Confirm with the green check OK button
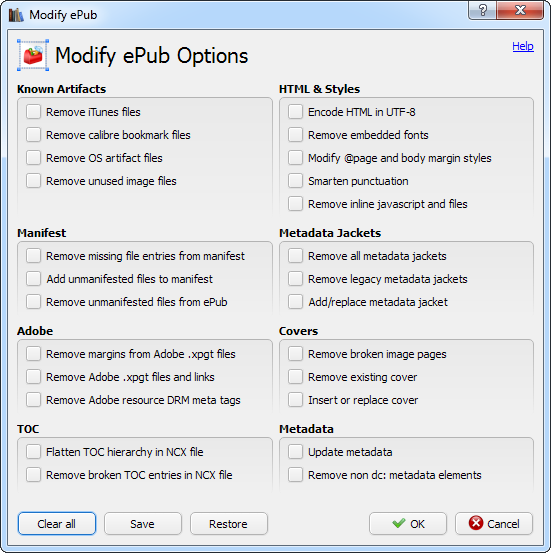Image resolution: width=551 pixels, height=553 pixels. pos(408,524)
